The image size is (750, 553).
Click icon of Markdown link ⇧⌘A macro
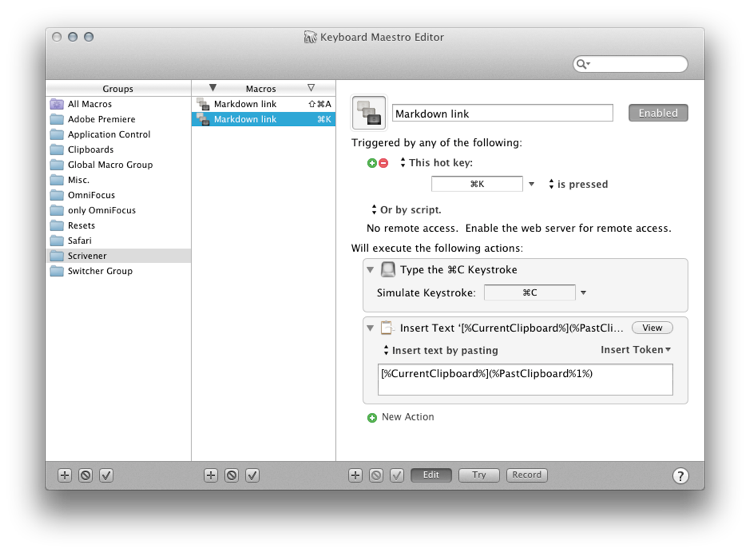point(203,104)
